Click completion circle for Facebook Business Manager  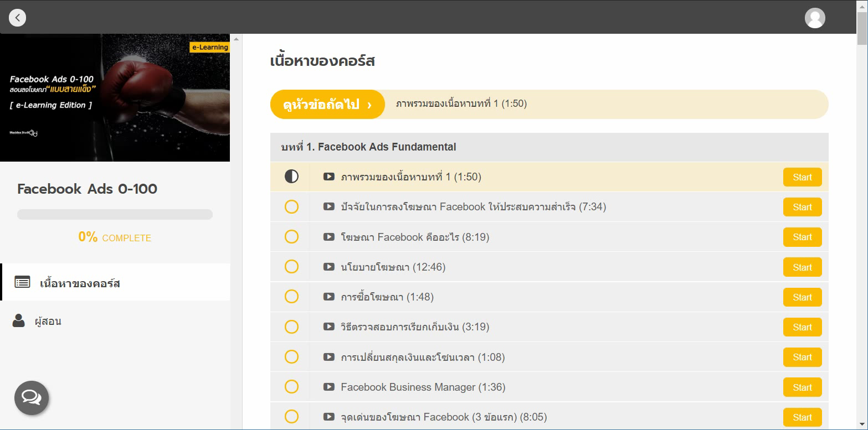click(291, 387)
